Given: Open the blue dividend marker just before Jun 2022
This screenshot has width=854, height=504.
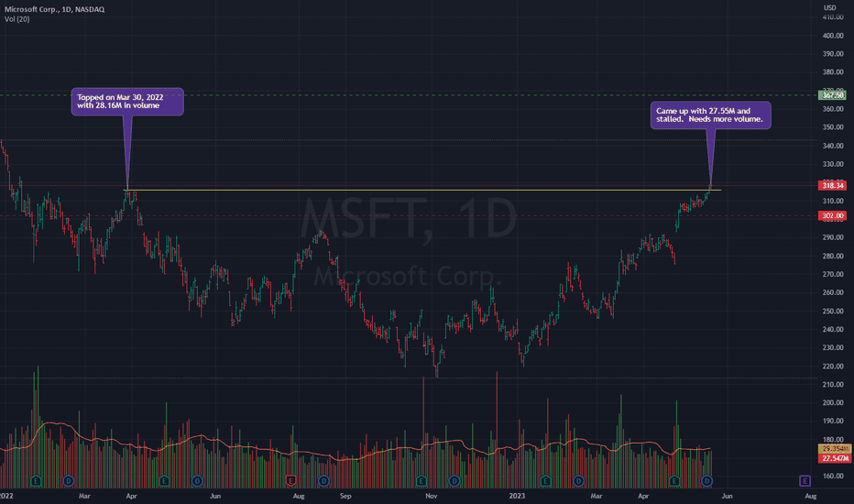Looking at the screenshot, I should pos(197,480).
